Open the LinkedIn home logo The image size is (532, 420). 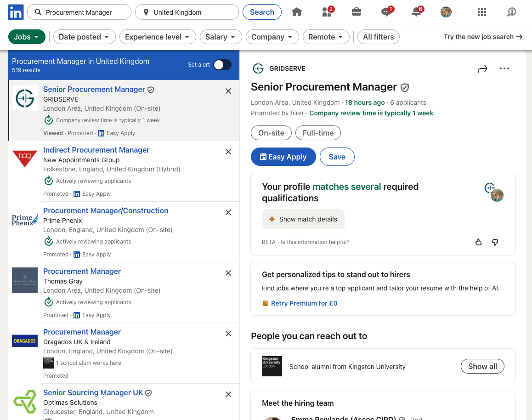click(x=16, y=12)
